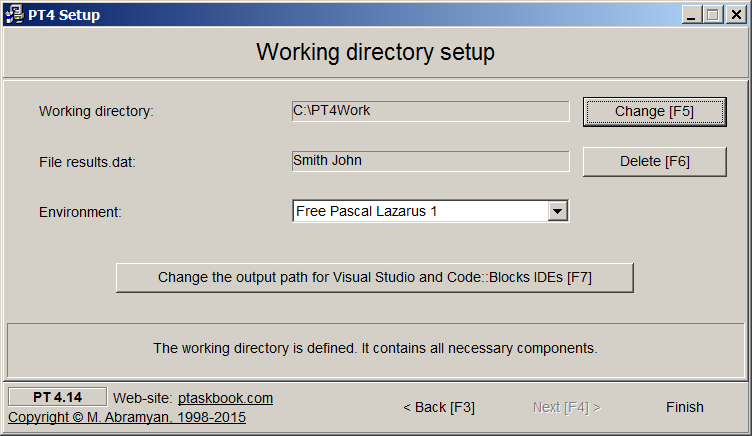The height and width of the screenshot is (436, 752).
Task: Change output path for Visual Studio IDEs
Action: [375, 278]
